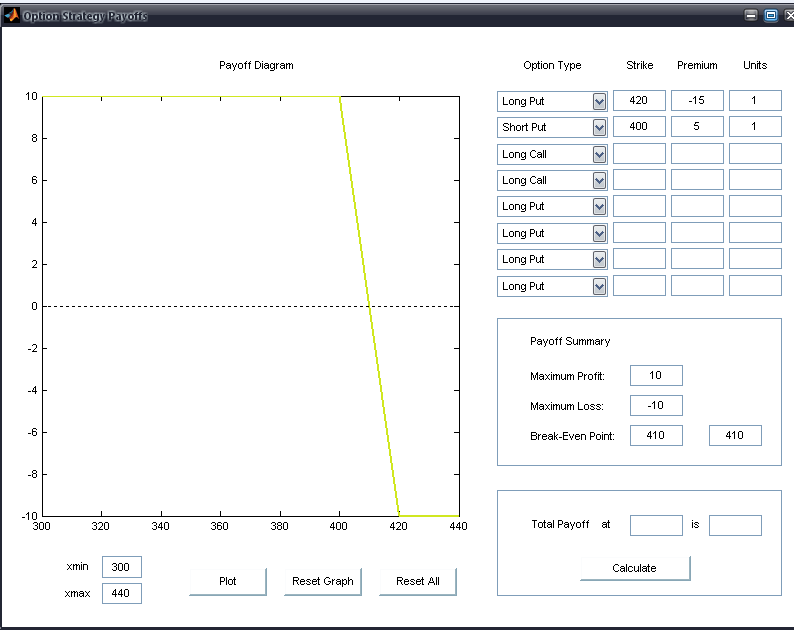Click the 'Maximum Loss:' label

[x=567, y=406]
